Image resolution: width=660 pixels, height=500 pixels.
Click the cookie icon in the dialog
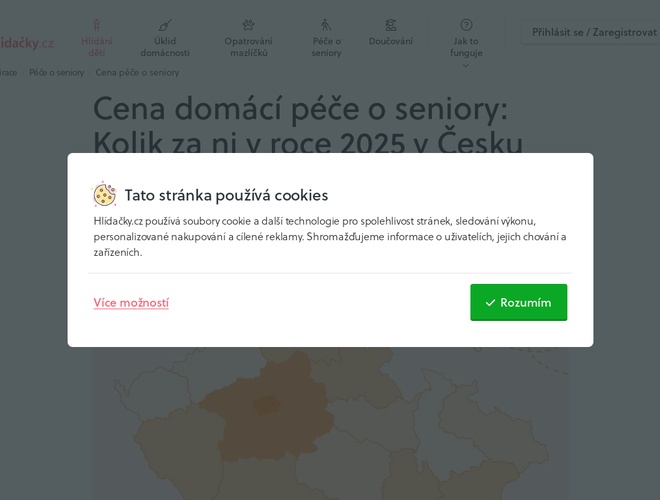(104, 194)
